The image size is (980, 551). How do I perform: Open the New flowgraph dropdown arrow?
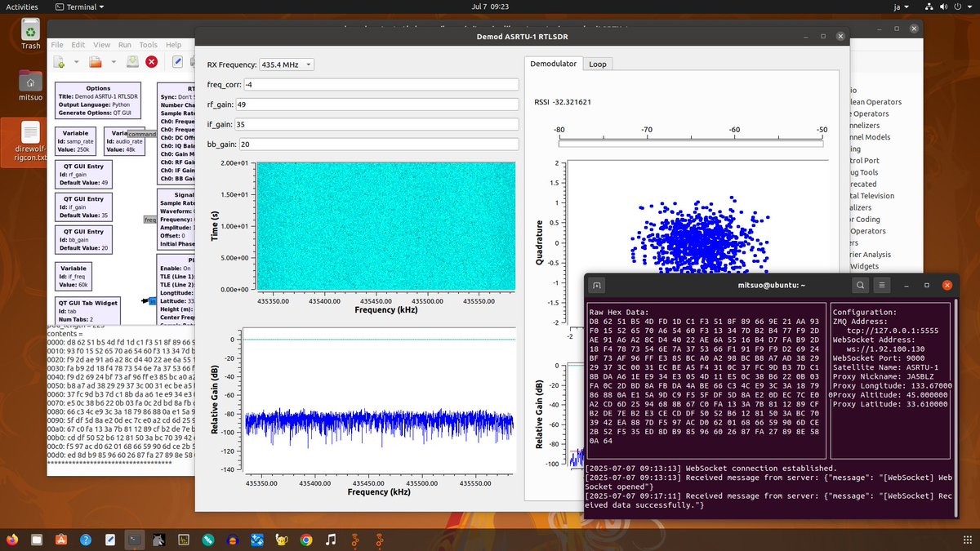point(77,62)
